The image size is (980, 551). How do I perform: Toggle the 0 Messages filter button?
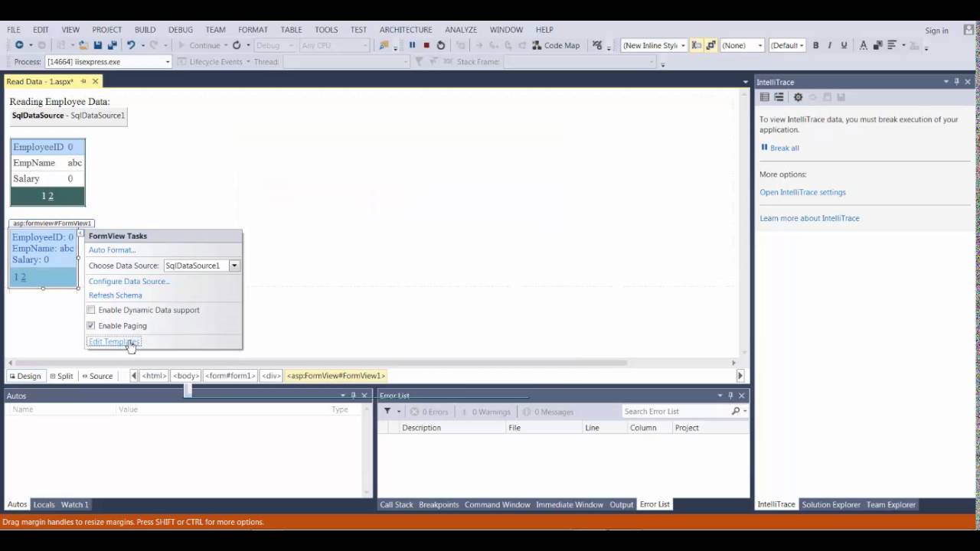(548, 412)
